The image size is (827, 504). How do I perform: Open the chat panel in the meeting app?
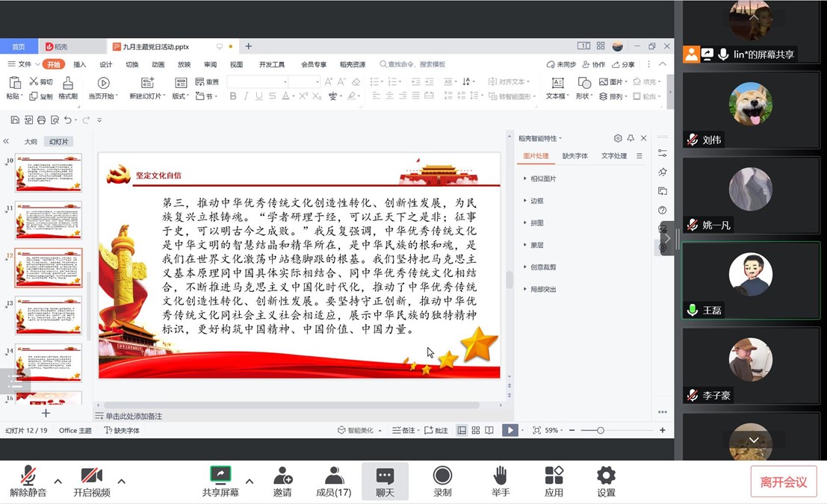pos(385,478)
